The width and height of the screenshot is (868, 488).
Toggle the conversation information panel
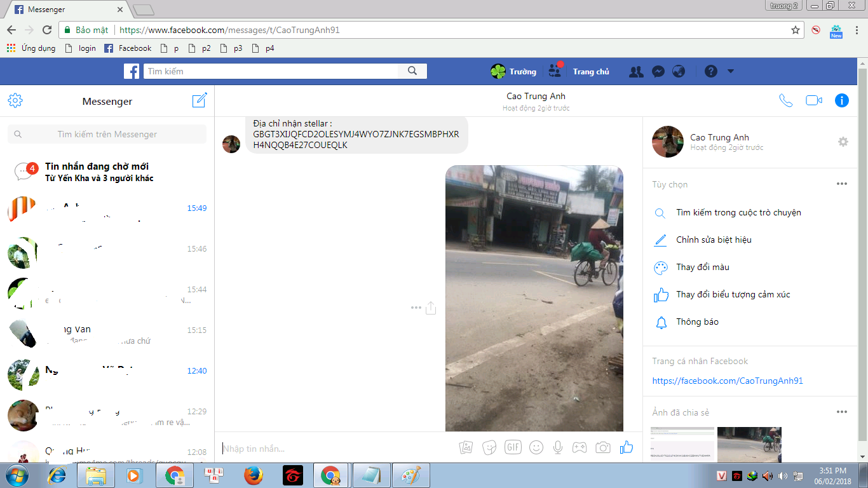[x=841, y=100]
